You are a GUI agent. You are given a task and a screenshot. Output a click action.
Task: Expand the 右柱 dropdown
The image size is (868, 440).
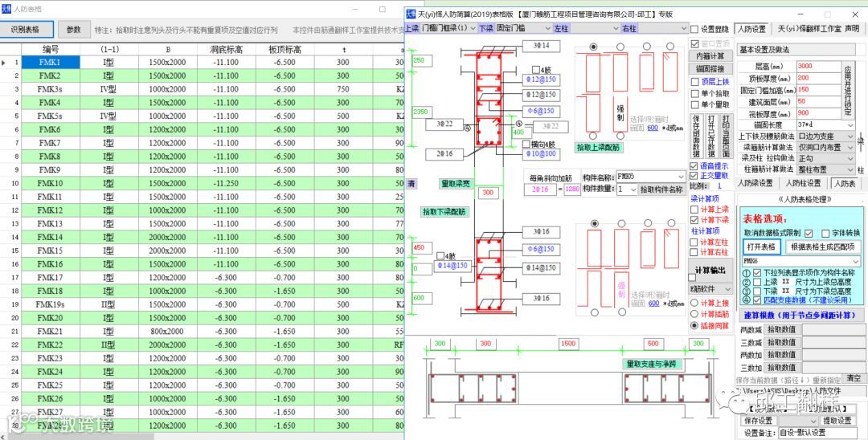tap(661, 27)
